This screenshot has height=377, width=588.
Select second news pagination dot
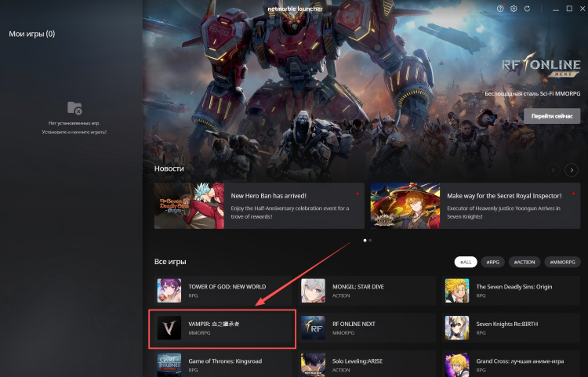pos(370,240)
